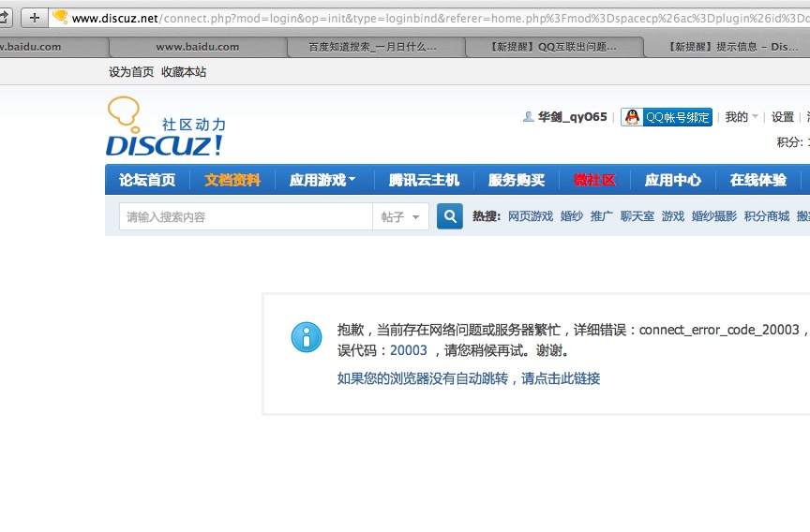Click the 婚纱摄影 hot search link
Viewport: 810px width, 532px height.
click(x=714, y=216)
